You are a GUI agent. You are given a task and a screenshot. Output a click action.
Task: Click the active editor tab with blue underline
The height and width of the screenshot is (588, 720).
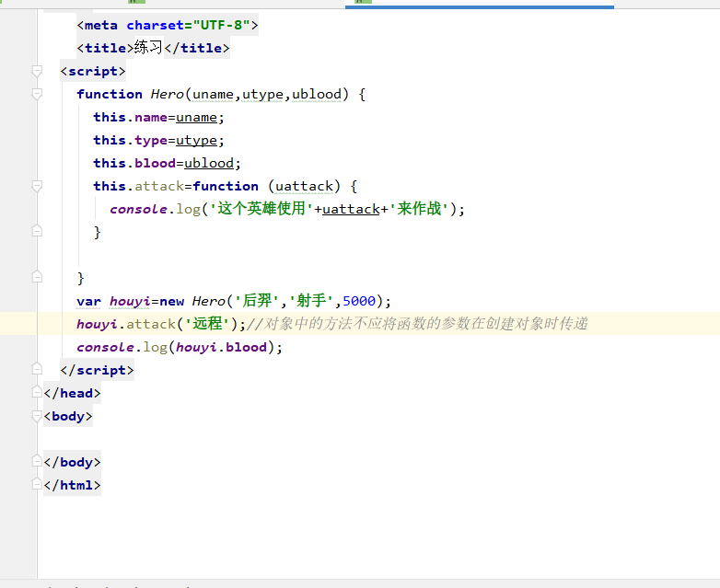(x=480, y=4)
